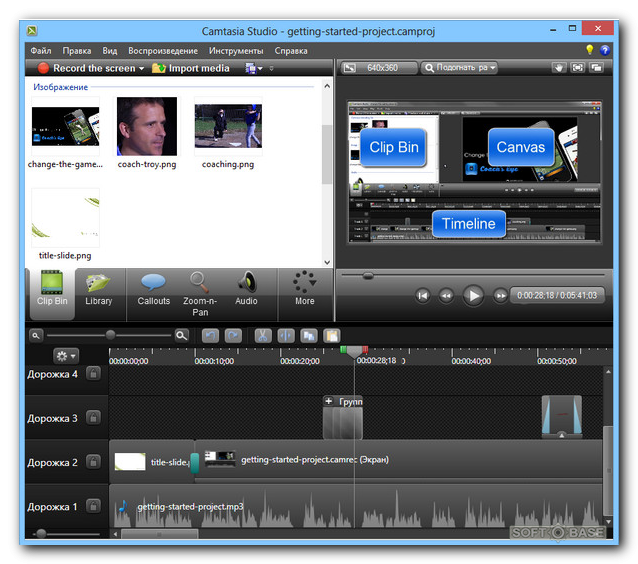Toggle lock on Дорожка 3
This screenshot has width=638, height=564.
tap(93, 418)
